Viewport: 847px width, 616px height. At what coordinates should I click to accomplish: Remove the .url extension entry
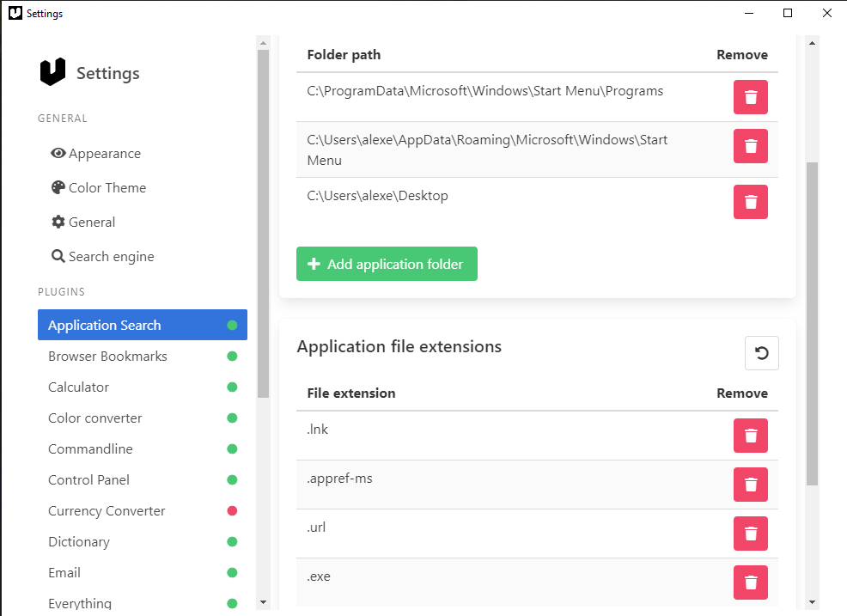(750, 534)
